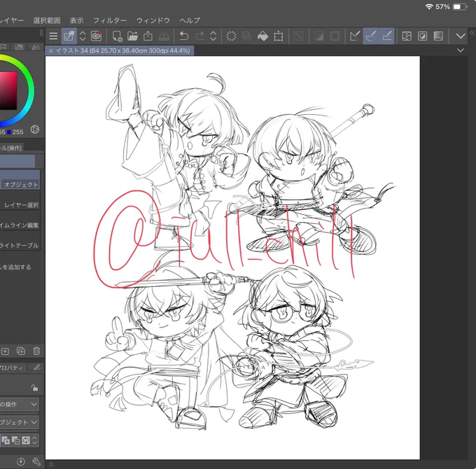Screen dimensions: 476x469
Task: Redo the undone action
Action: [199, 36]
